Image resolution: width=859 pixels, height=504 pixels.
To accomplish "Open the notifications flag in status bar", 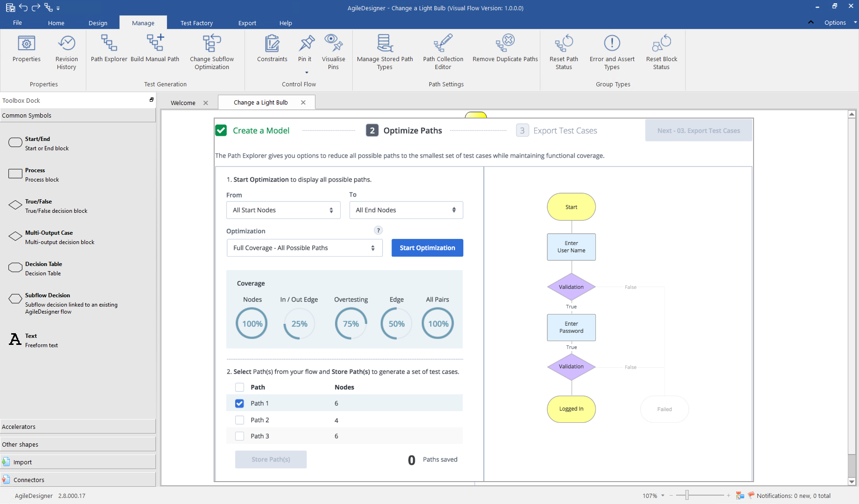I will [751, 495].
